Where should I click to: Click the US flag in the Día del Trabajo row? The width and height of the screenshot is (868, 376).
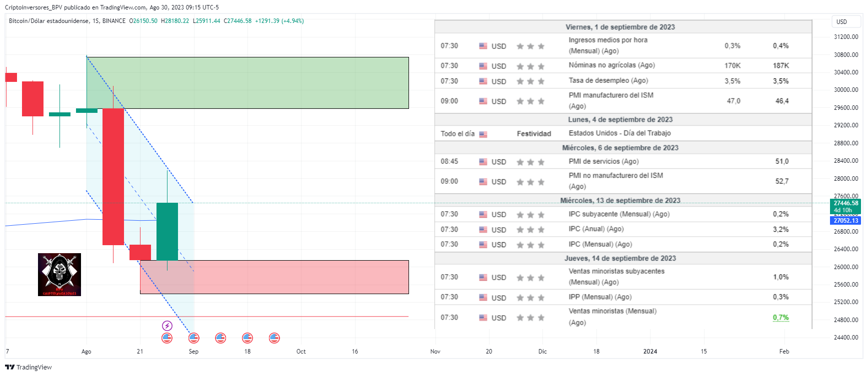pyautogui.click(x=483, y=134)
